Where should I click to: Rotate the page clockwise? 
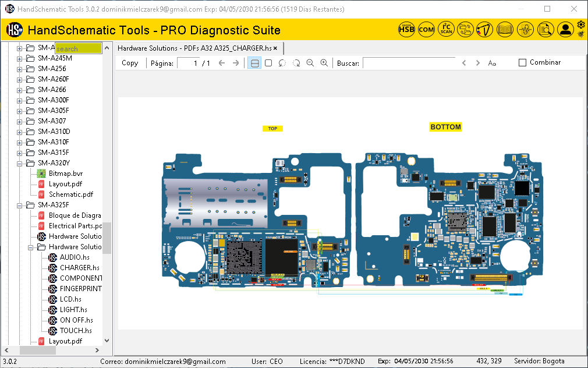(x=296, y=63)
